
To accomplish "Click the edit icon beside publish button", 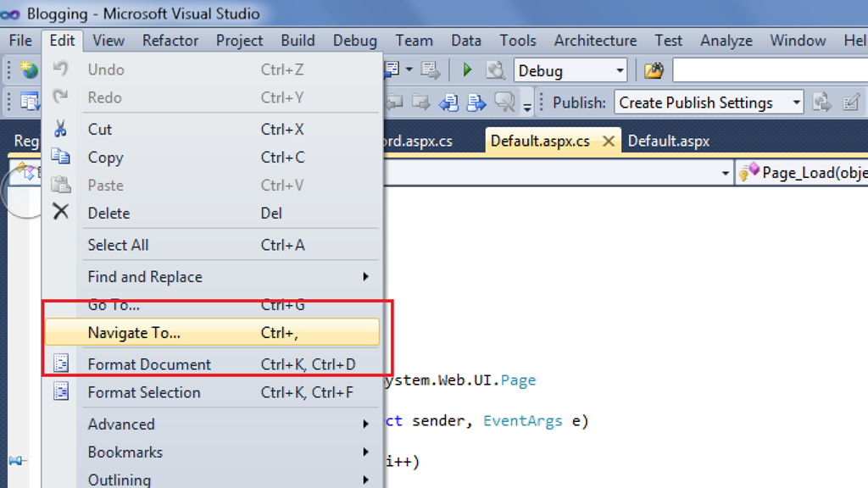I will click(x=851, y=103).
